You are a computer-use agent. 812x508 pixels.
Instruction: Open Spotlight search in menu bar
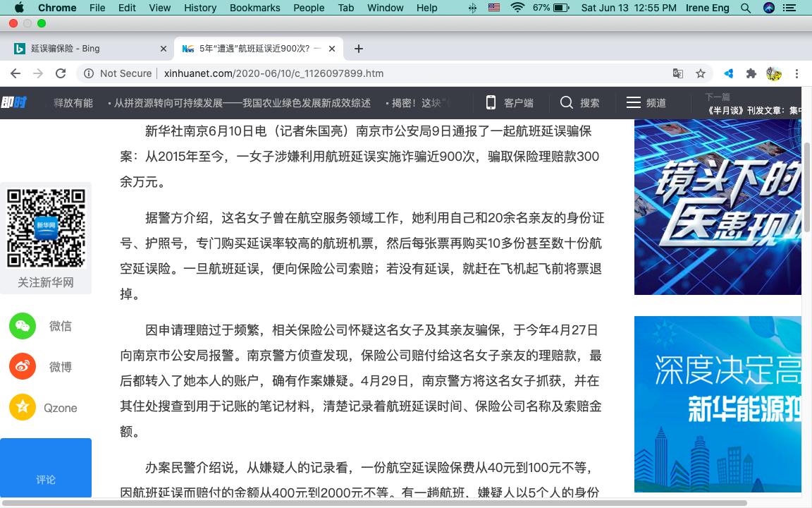pos(746,8)
